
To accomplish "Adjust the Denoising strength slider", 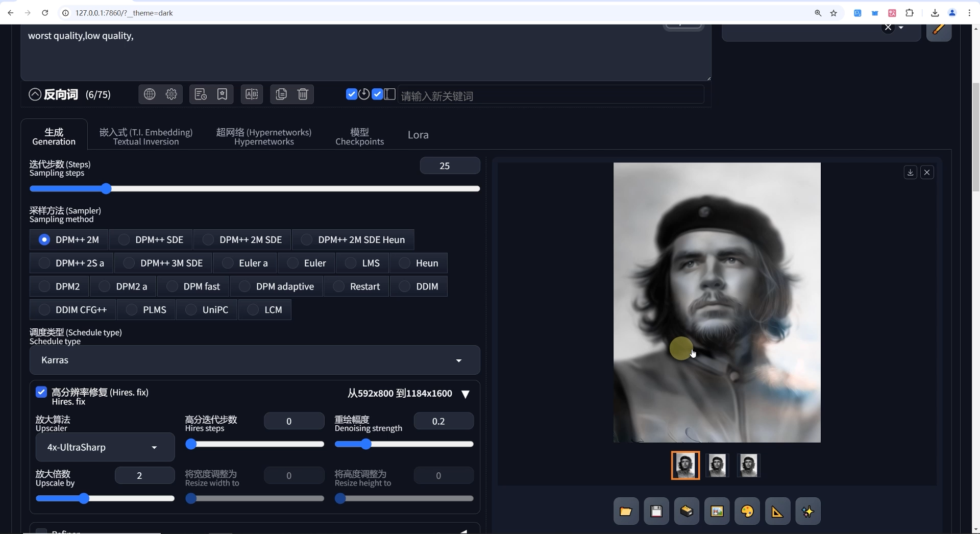I will pyautogui.click(x=404, y=444).
